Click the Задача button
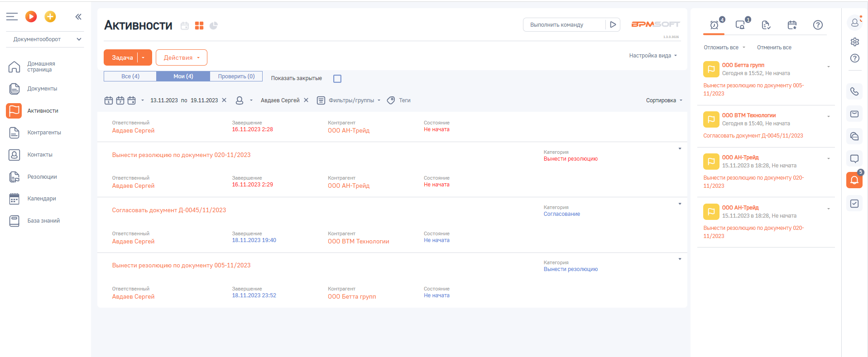Screen dimensions: 868x357 coord(122,57)
